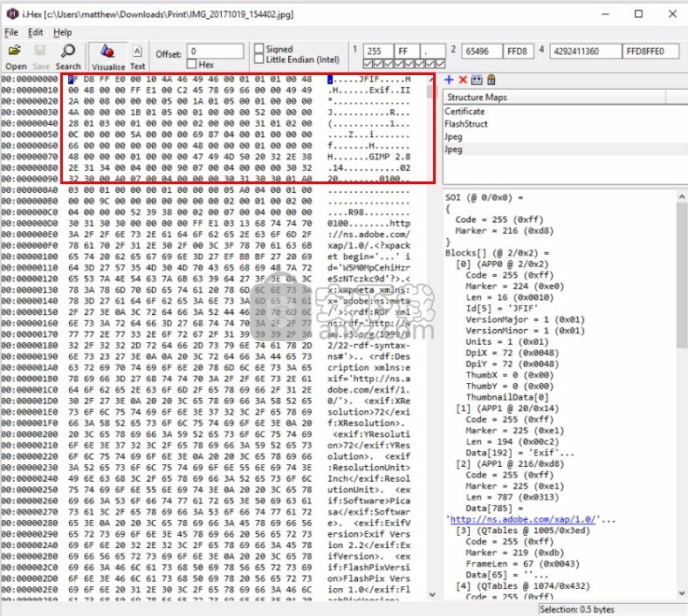
Task: Click address 00:000002E0 row label
Action: pos(30,589)
